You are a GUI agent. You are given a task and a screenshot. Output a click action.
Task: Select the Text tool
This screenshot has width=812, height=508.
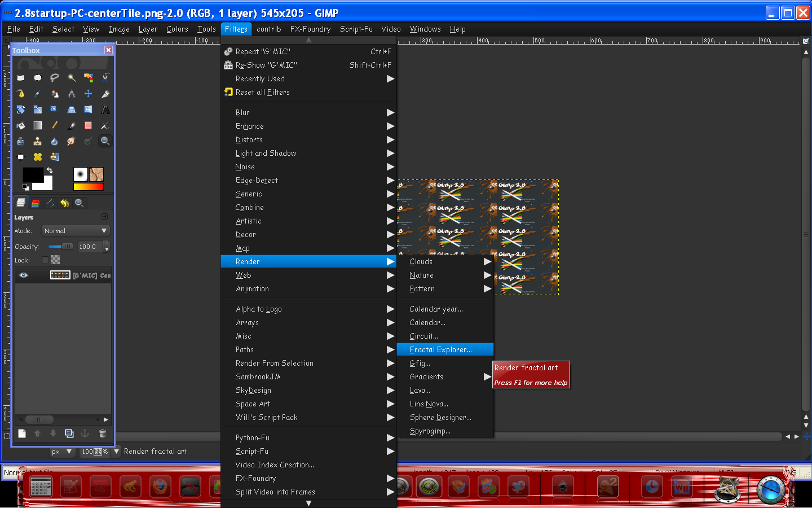[x=105, y=110]
